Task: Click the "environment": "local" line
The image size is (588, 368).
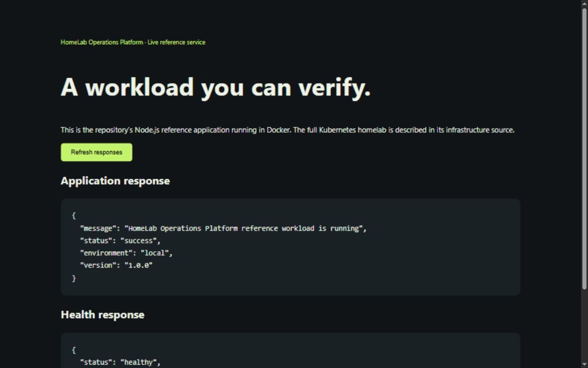Action: pyautogui.click(x=126, y=253)
